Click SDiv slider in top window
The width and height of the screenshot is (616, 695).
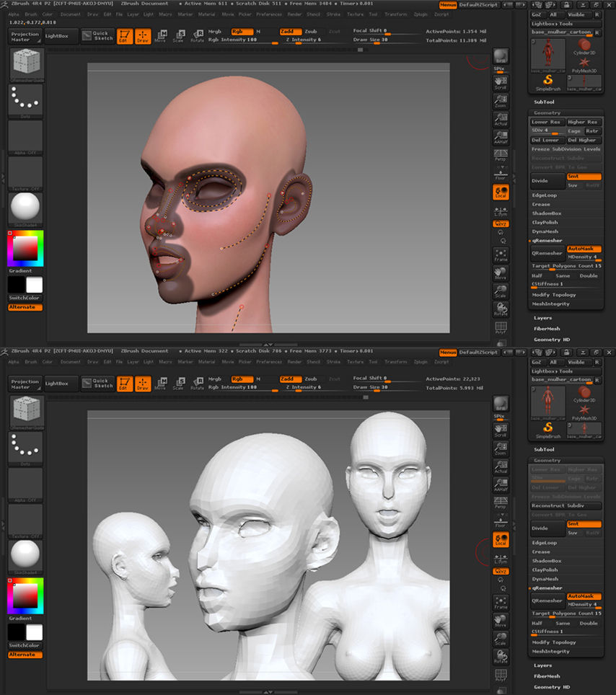[x=547, y=131]
